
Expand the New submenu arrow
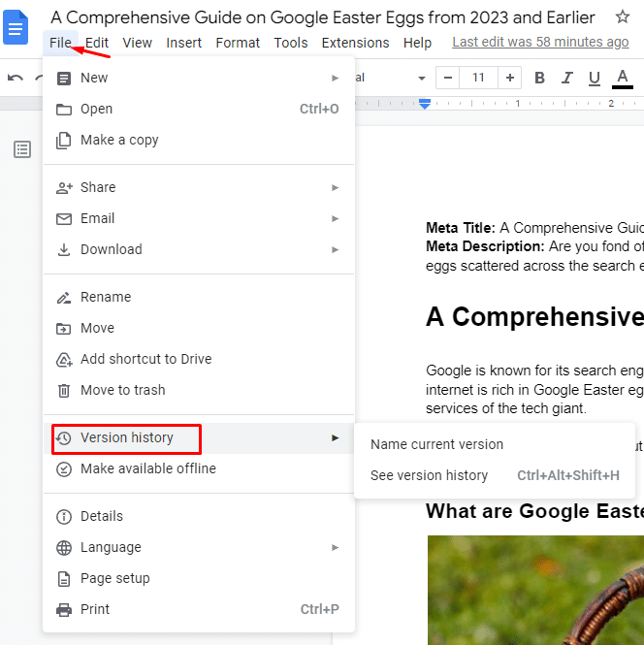(336, 78)
